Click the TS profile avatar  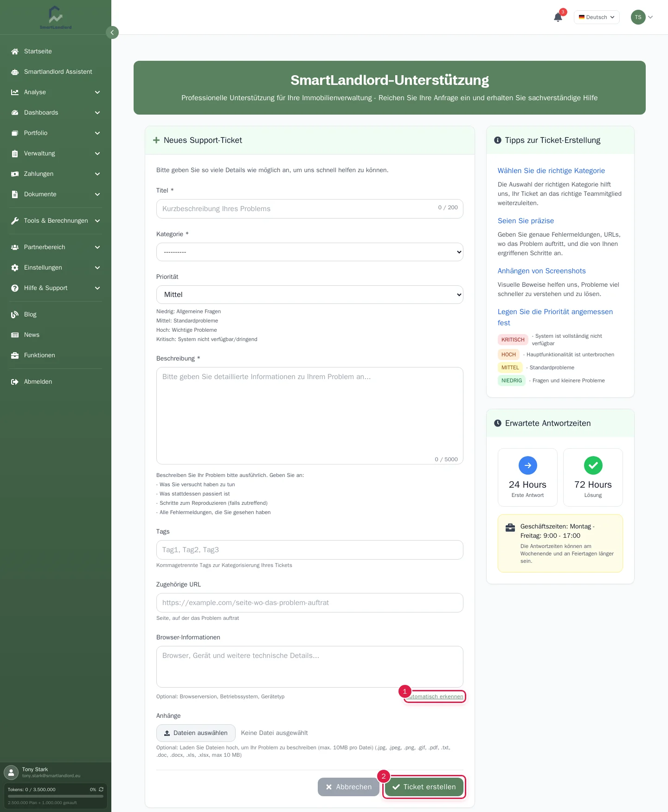coord(638,17)
